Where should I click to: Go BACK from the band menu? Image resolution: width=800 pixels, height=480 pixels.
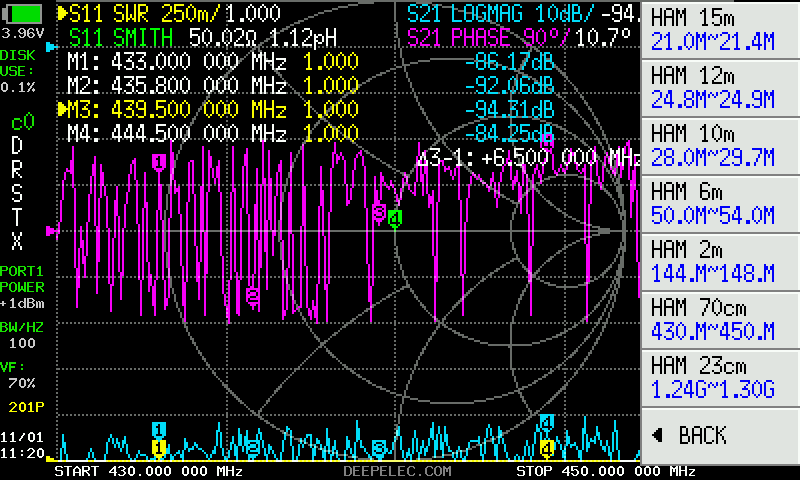tap(720, 436)
